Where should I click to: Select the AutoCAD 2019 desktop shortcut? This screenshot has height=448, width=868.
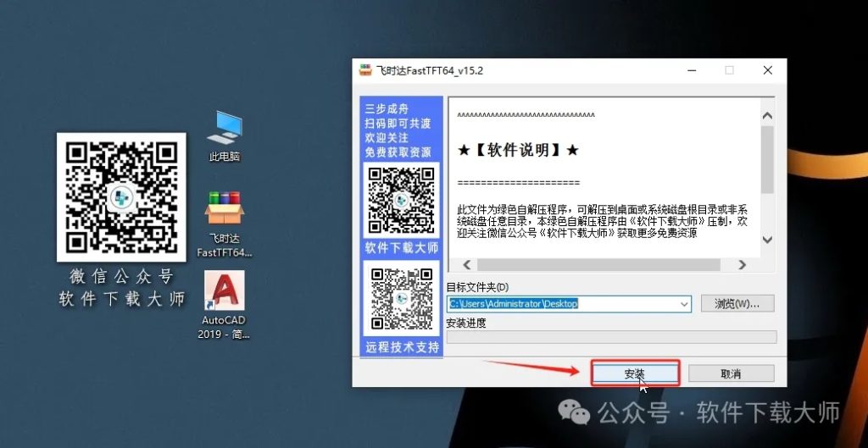[x=224, y=305]
